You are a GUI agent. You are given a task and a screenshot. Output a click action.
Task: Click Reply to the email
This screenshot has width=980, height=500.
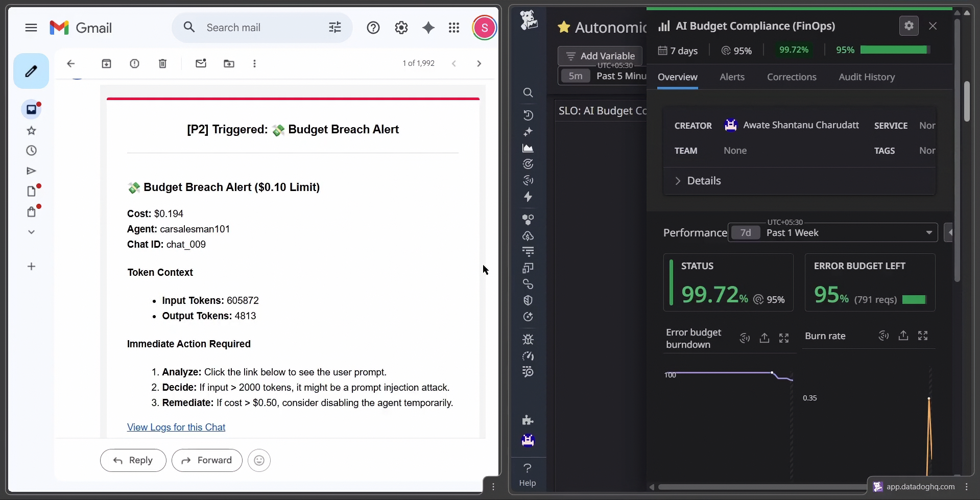[133, 460]
